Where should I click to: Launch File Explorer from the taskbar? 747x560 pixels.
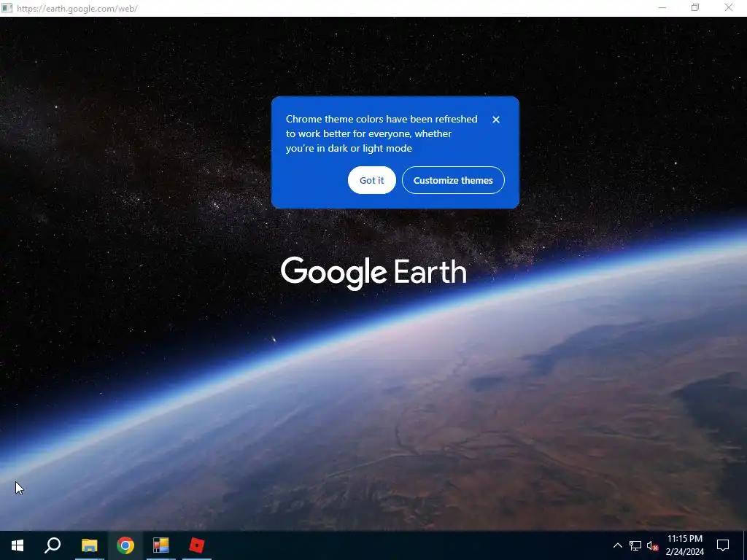point(89,545)
